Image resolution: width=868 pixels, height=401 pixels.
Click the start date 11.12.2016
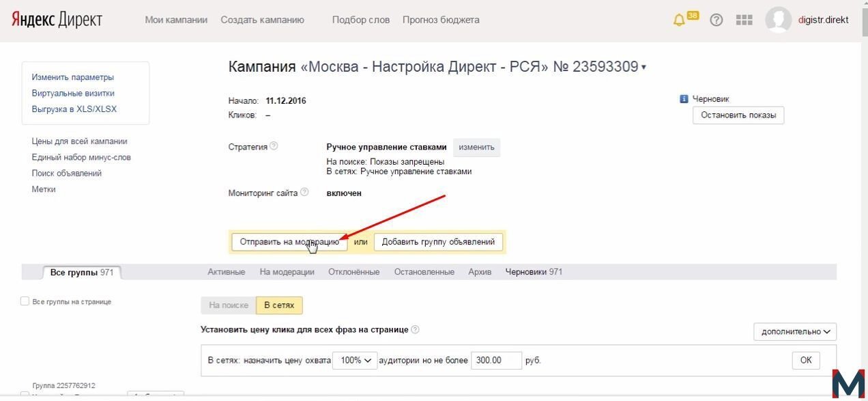(x=286, y=100)
